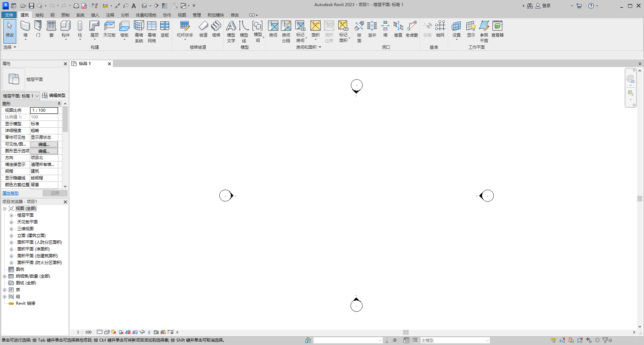Expand the 楼层平面 node in the project browser

click(11, 215)
